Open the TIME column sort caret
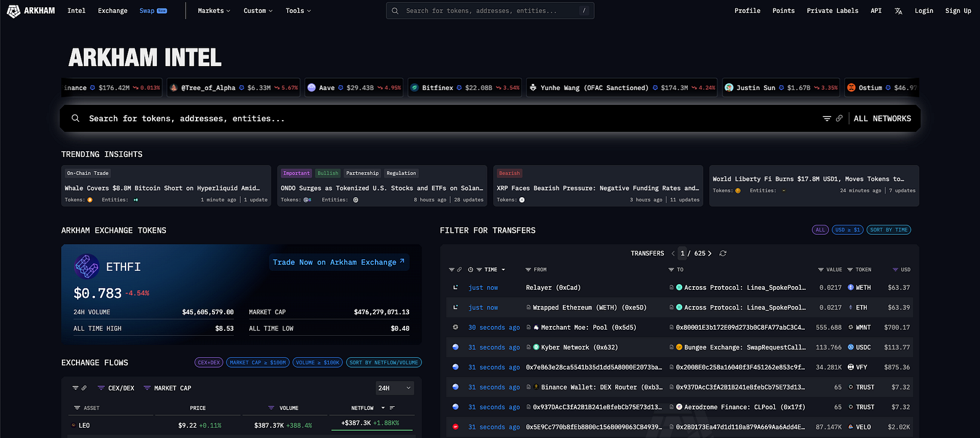The width and height of the screenshot is (980, 438). point(503,270)
